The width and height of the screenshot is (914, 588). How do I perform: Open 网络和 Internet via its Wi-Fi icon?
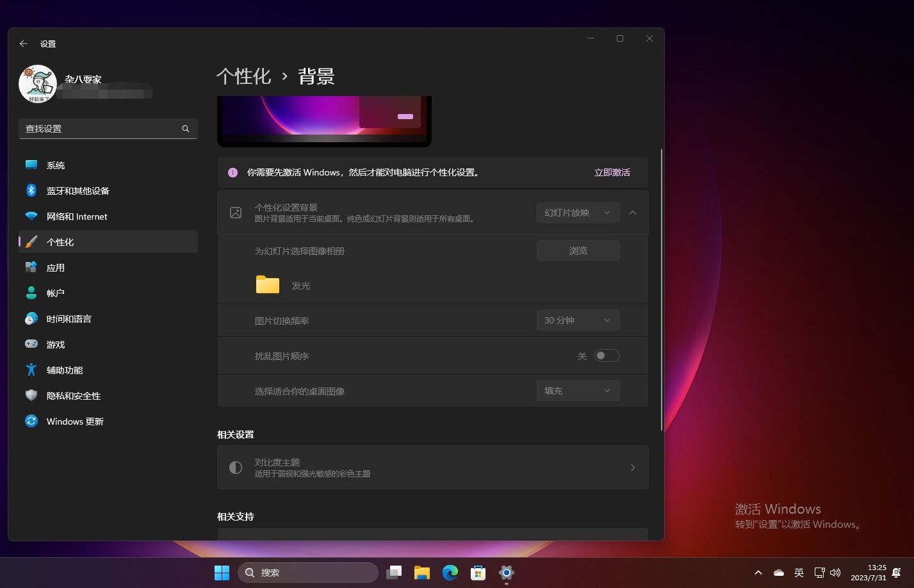31,216
